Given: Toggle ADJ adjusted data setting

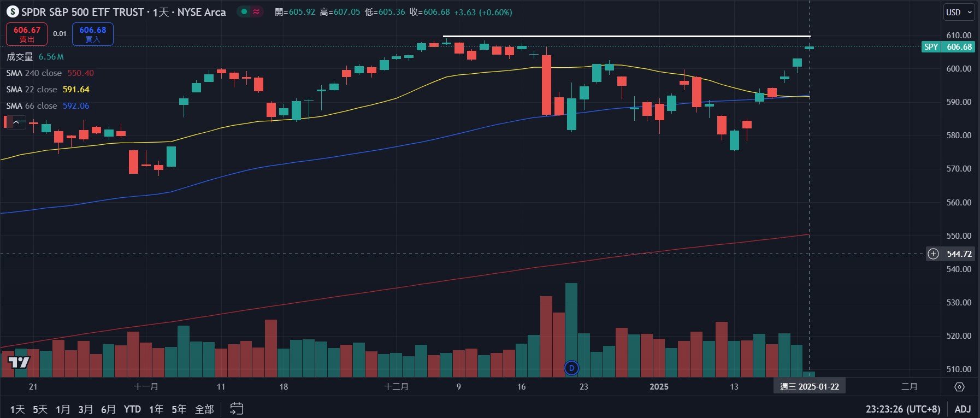Looking at the screenshot, I should tap(963, 409).
